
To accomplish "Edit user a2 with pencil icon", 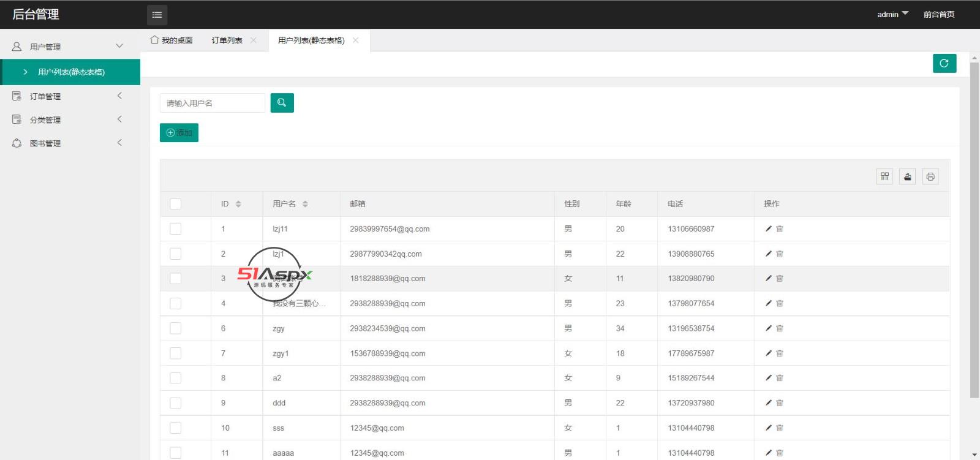I will point(768,378).
